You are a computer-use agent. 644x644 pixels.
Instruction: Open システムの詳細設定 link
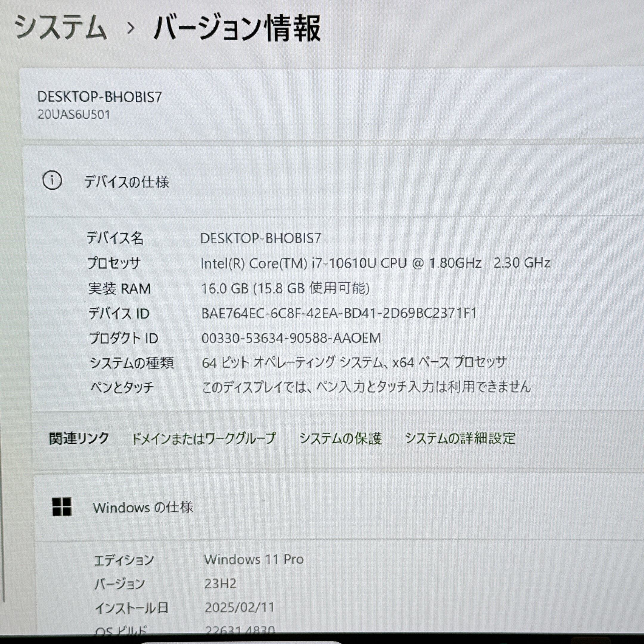click(460, 438)
